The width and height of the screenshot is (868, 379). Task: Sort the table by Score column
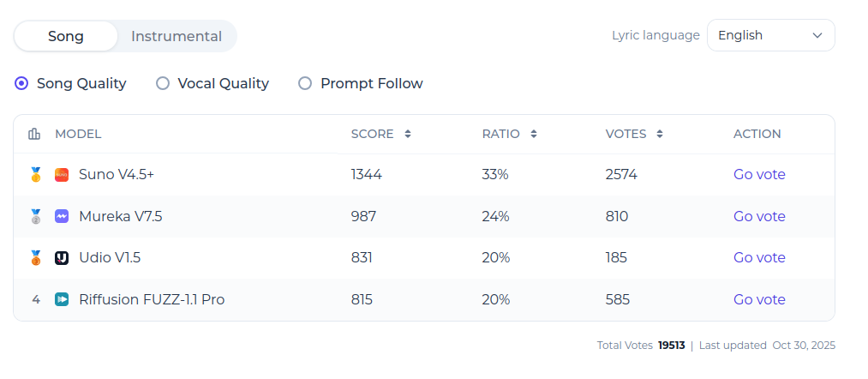[x=408, y=134]
